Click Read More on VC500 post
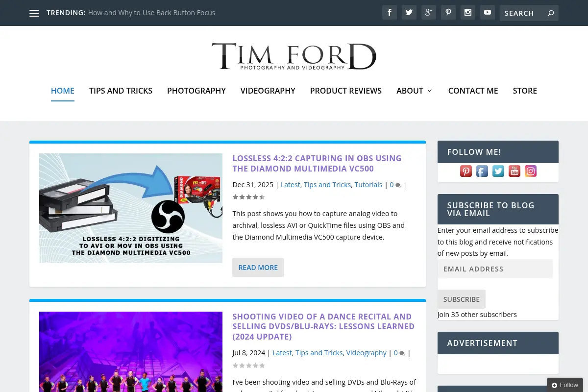Screen dimensions: 588x392 [258, 268]
